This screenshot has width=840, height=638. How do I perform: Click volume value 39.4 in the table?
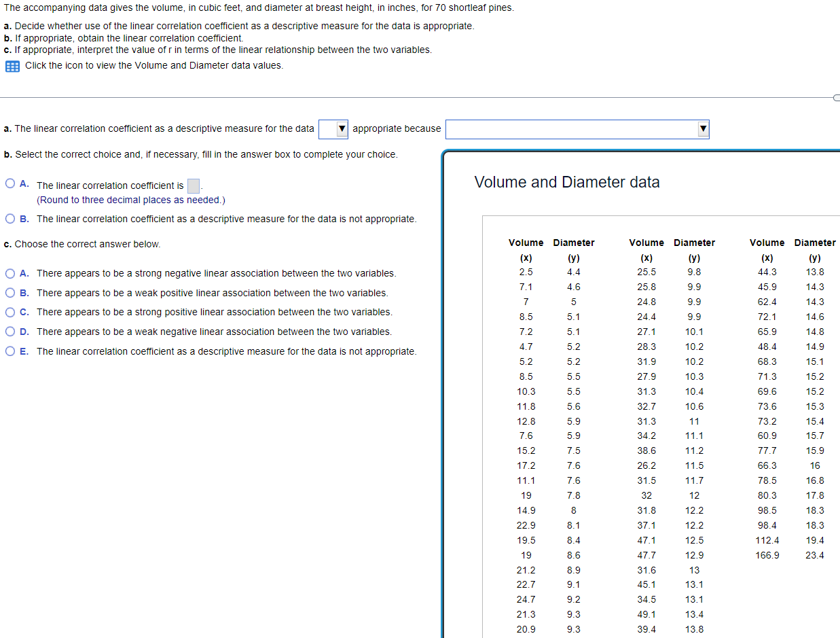[646, 629]
